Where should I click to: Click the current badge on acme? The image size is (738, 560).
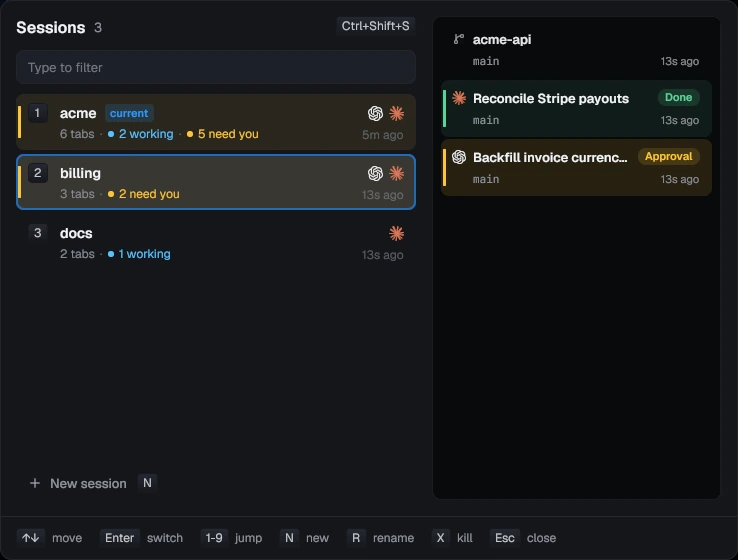pos(129,113)
